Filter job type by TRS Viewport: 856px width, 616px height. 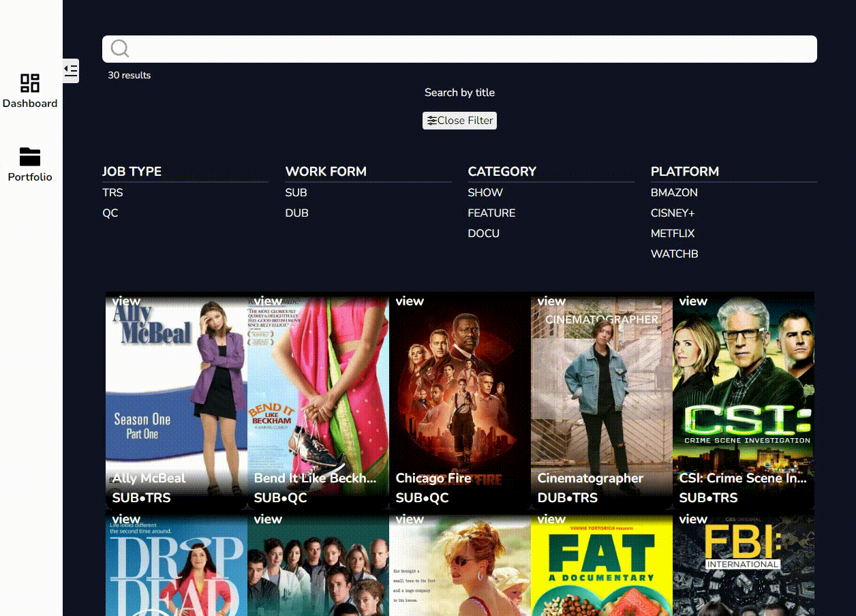[x=112, y=193]
